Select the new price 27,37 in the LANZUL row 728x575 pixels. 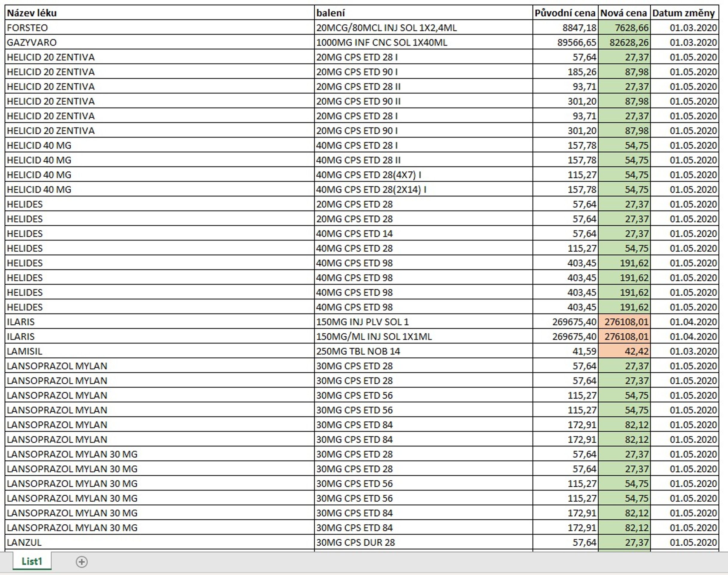(x=624, y=542)
